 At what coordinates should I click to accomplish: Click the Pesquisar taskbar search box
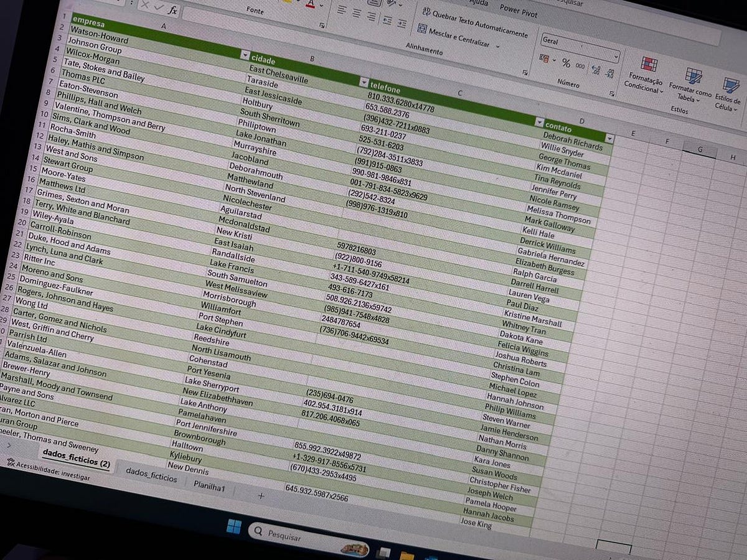pyautogui.click(x=308, y=540)
